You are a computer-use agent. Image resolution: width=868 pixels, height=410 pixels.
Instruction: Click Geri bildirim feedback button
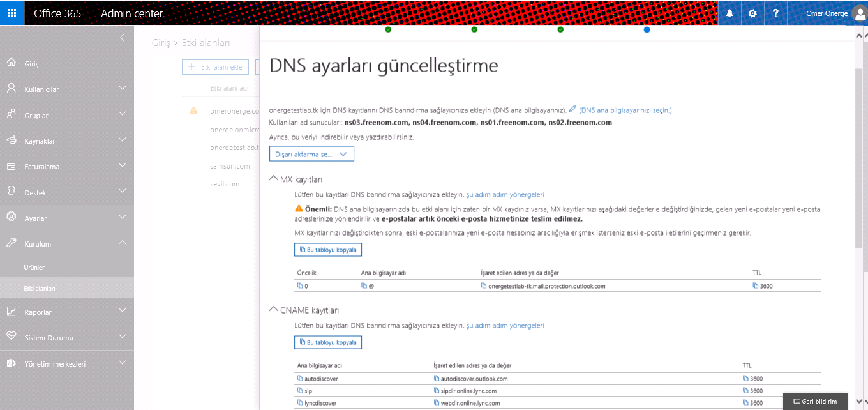(815, 401)
